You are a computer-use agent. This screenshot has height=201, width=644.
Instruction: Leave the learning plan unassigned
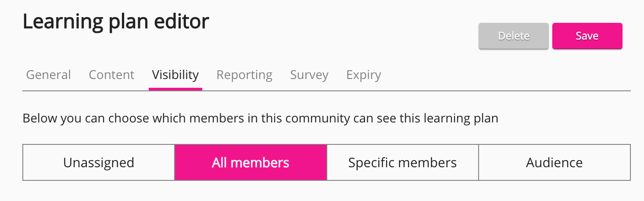[99, 163]
